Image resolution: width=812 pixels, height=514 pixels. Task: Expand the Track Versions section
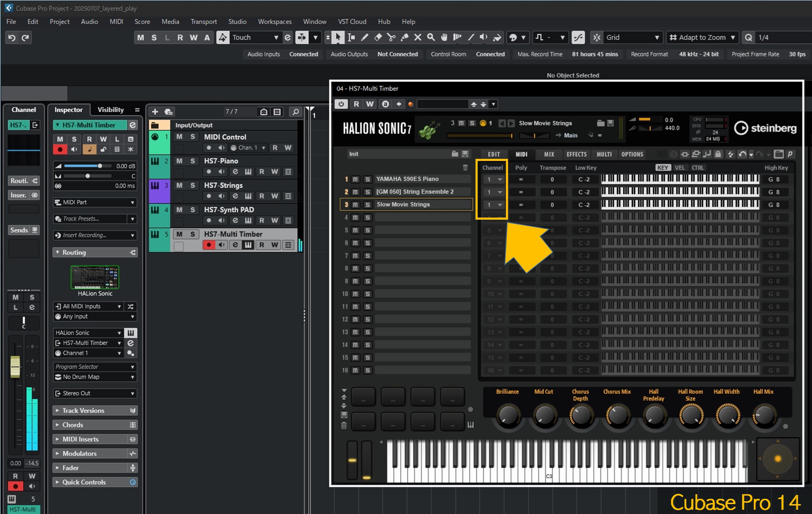(x=95, y=411)
